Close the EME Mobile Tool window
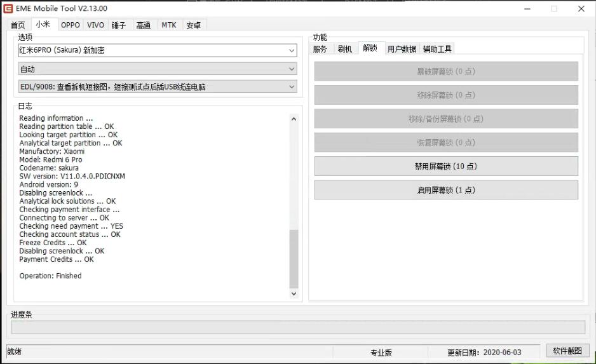Screen dimensions: 596x364 581,9
